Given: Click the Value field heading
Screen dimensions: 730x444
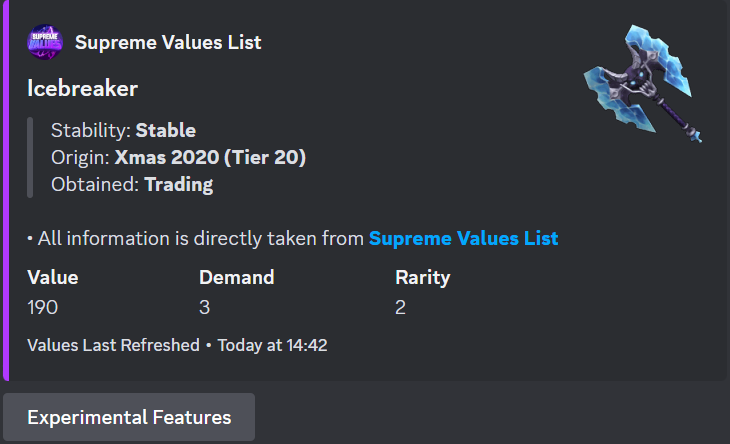Looking at the screenshot, I should [x=53, y=278].
